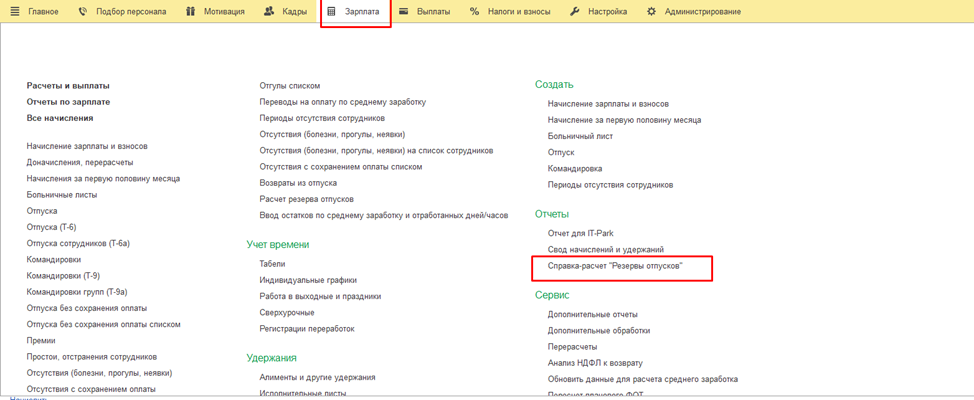
Task: Click the hamburger menu icon beside Главное
Action: tap(15, 12)
